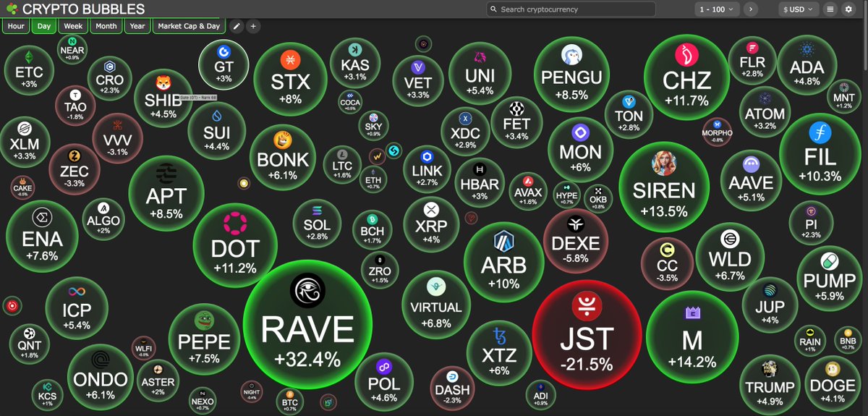Switch to the Week tab
This screenshot has width=868, height=416.
(x=72, y=26)
